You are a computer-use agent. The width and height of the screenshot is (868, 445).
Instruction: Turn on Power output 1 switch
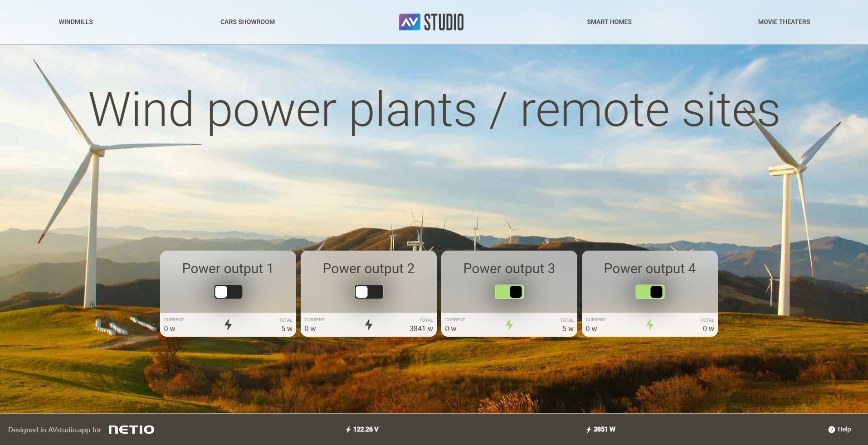pyautogui.click(x=228, y=292)
